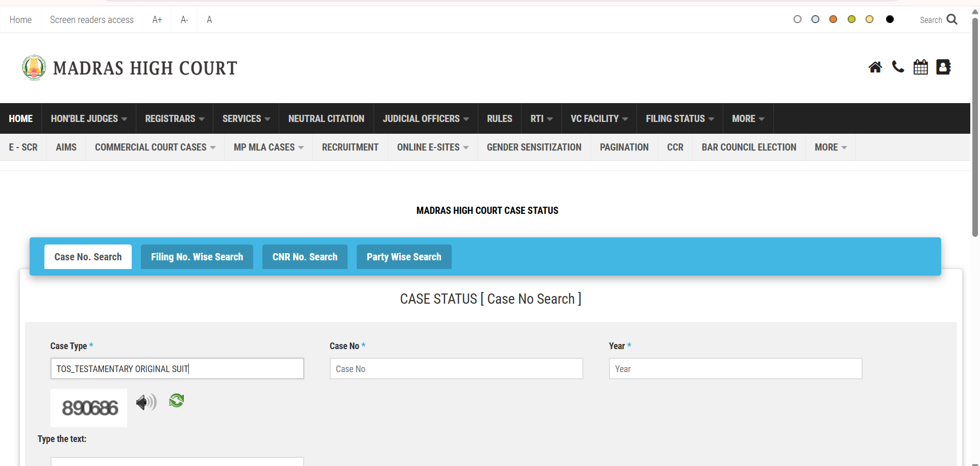Click the search magnifier icon
Screen dimensions: 980x466
pyautogui.click(x=951, y=19)
